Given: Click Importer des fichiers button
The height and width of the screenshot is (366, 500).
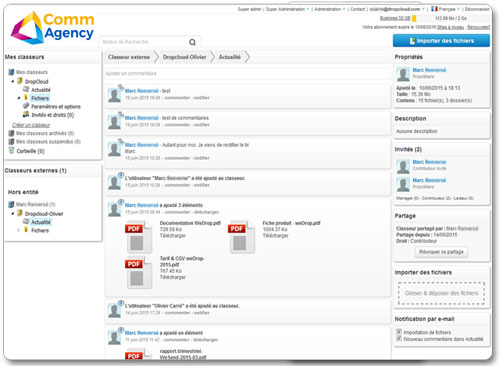Looking at the screenshot, I should point(441,41).
